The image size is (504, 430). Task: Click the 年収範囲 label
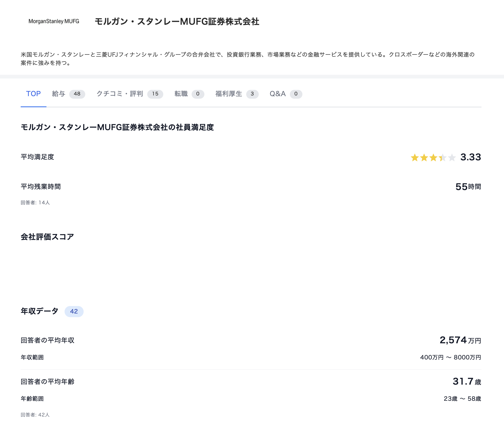[x=32, y=358]
